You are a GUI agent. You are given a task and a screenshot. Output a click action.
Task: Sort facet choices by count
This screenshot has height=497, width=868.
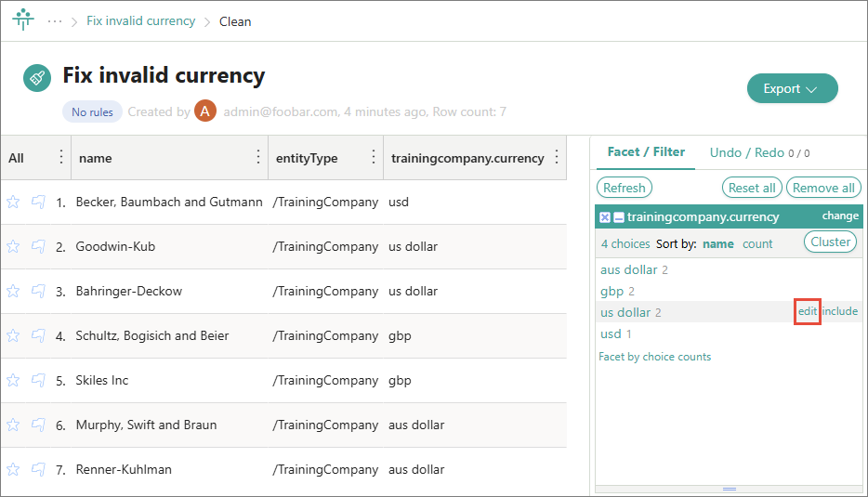click(x=757, y=244)
